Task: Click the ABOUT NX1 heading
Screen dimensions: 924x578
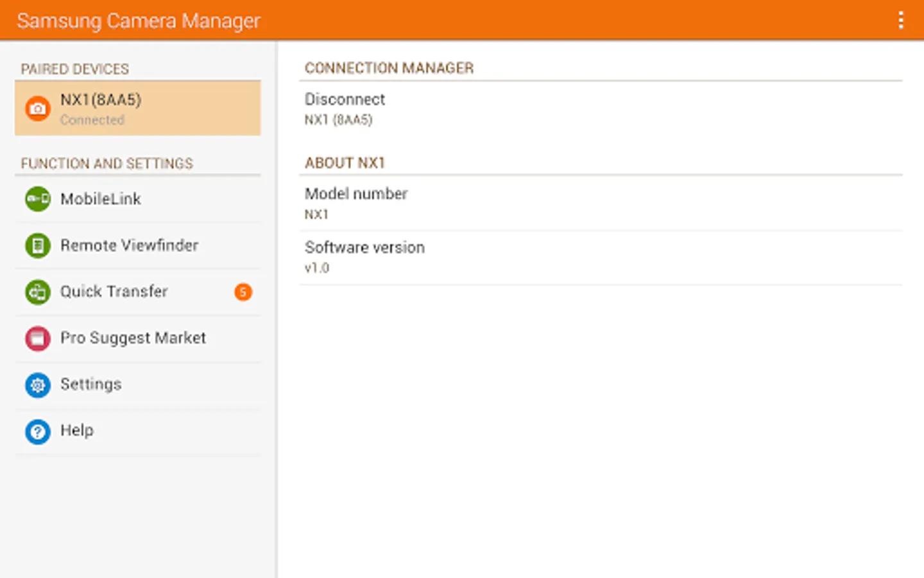Action: pos(345,163)
